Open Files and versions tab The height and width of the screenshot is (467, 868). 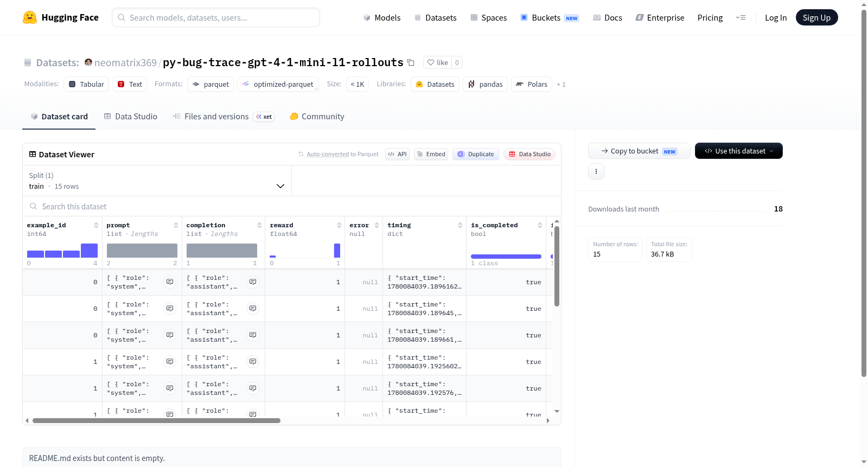coord(223,116)
